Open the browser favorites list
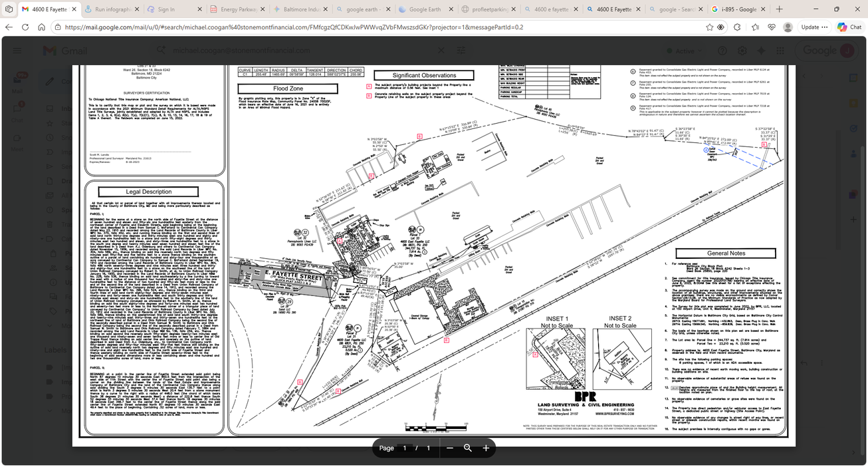Image resolution: width=868 pixels, height=467 pixels. (755, 27)
